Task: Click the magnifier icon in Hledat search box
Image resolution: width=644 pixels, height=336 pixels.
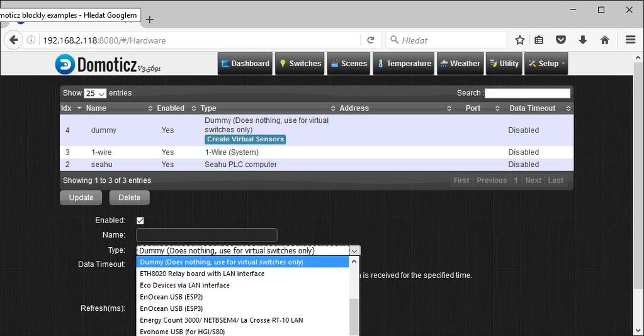Action: click(x=394, y=40)
